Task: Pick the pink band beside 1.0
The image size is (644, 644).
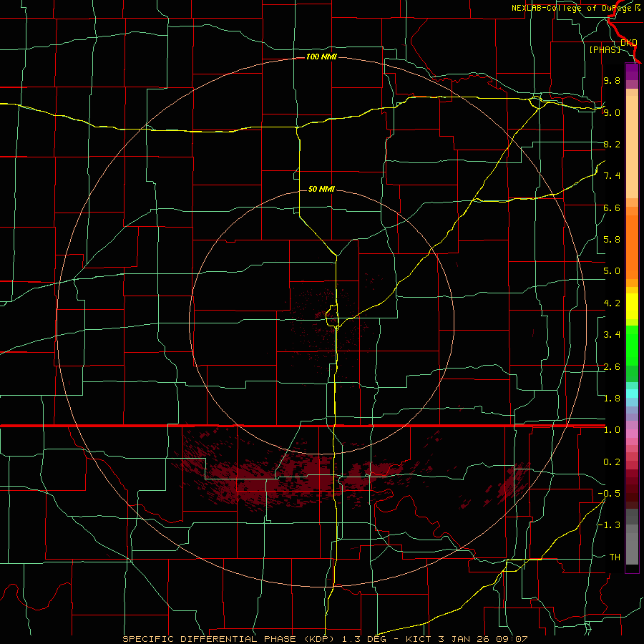Action: [632, 434]
